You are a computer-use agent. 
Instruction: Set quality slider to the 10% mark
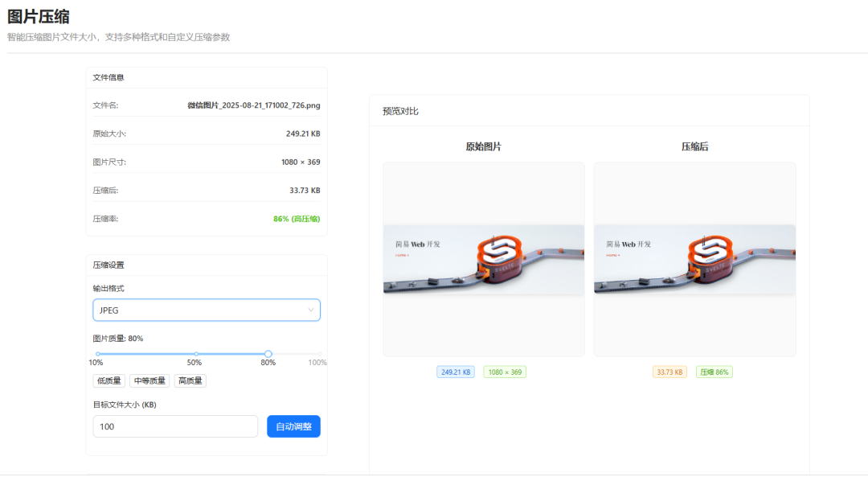(98, 353)
